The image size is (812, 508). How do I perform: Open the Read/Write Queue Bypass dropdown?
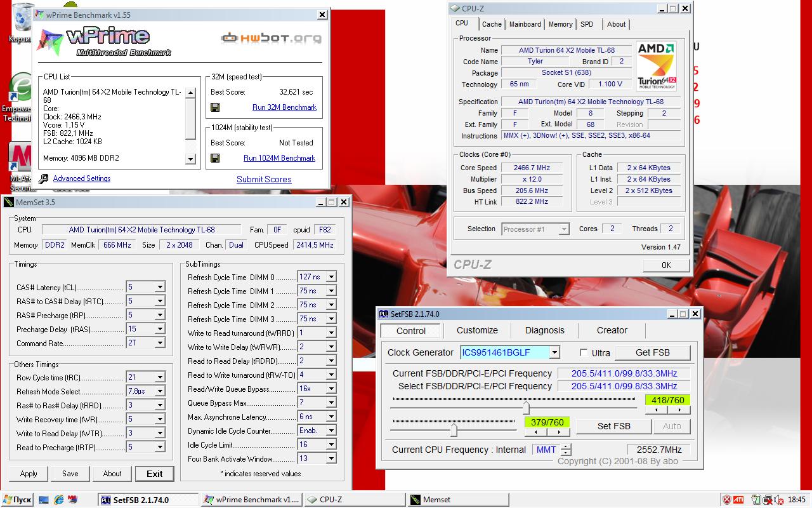(331, 389)
